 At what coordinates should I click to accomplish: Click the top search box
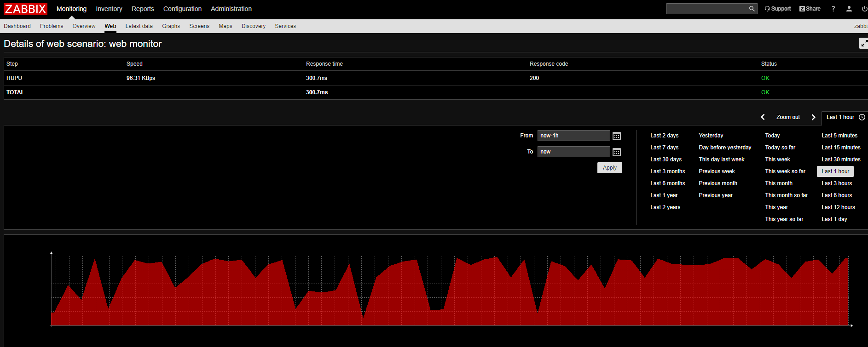click(x=707, y=9)
